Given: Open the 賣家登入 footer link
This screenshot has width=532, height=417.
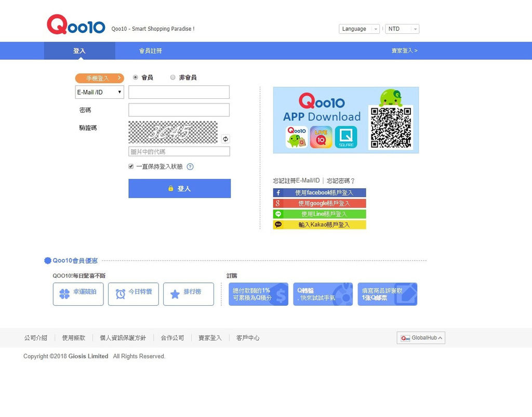Looking at the screenshot, I should [x=210, y=338].
